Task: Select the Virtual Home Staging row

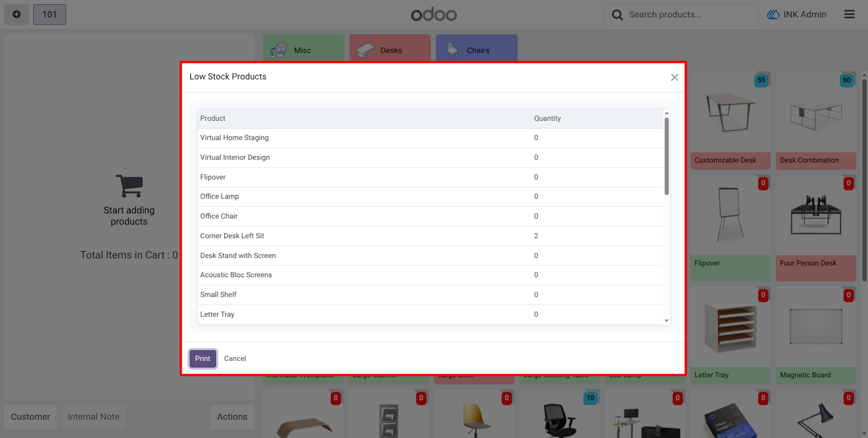Action: 430,138
